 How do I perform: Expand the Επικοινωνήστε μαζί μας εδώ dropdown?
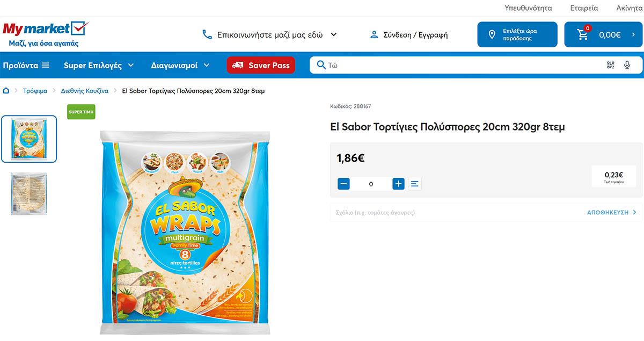[x=334, y=34]
